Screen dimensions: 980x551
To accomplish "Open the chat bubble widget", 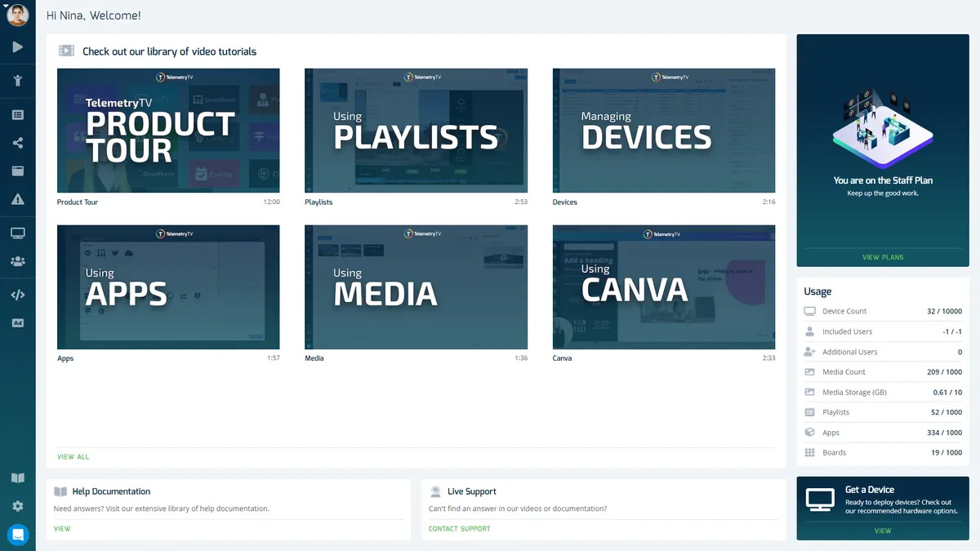I will tap(18, 535).
